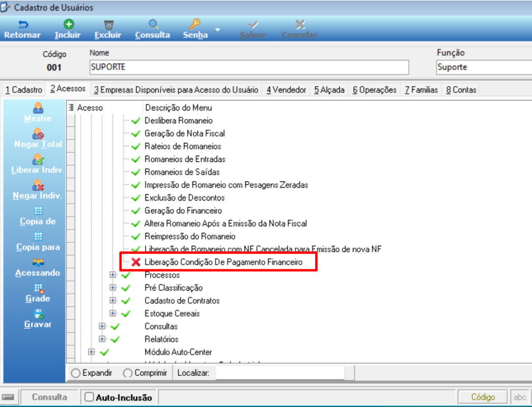Click the Nome field containing SUPORTE
This screenshot has width=532, height=407.
pos(249,67)
